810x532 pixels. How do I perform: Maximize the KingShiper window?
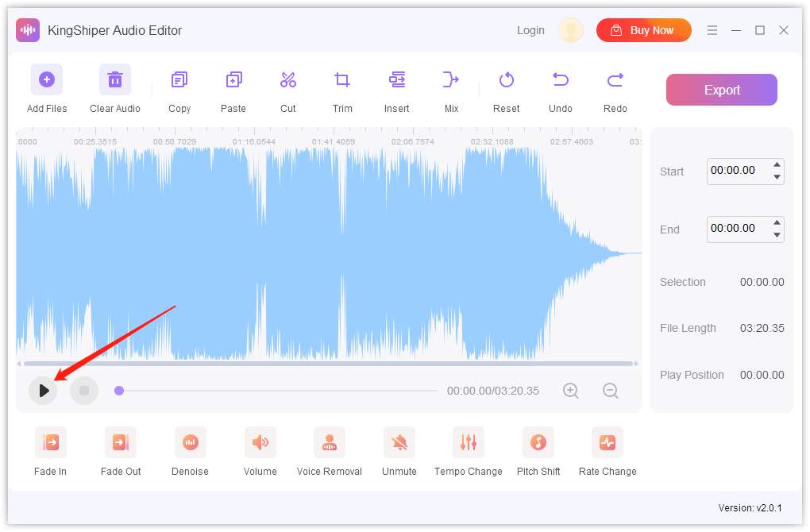760,30
